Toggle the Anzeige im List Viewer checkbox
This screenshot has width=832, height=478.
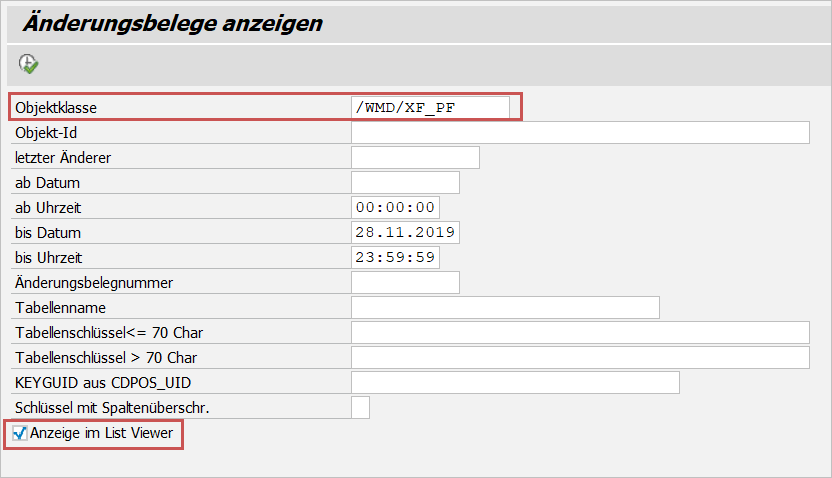coord(20,433)
